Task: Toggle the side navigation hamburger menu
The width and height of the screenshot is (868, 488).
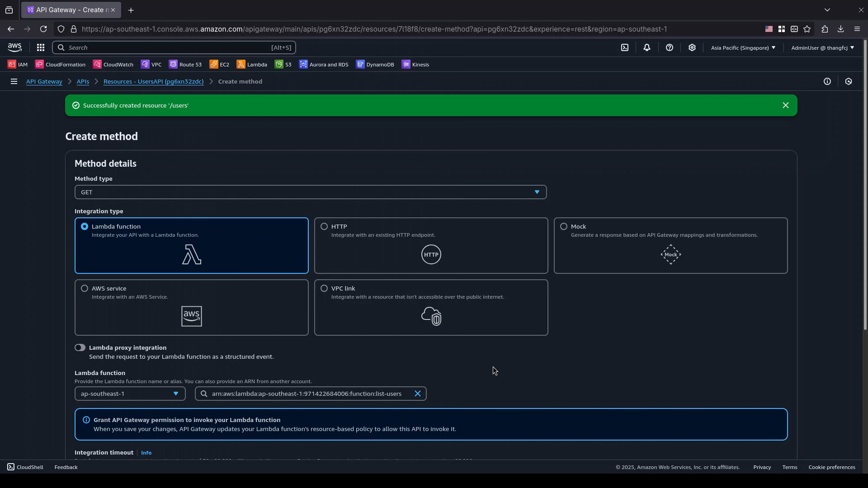Action: click(x=14, y=82)
